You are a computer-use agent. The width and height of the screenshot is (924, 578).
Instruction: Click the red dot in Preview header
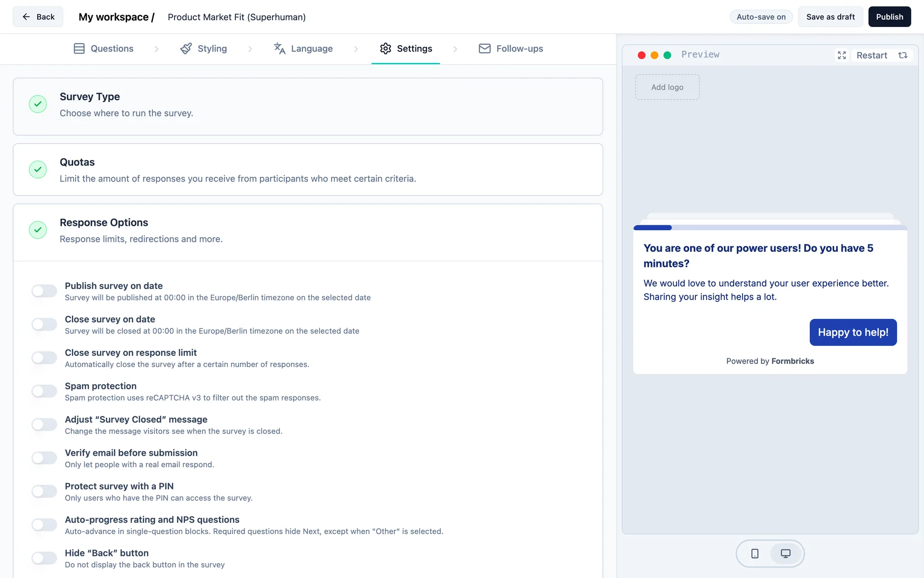(642, 55)
